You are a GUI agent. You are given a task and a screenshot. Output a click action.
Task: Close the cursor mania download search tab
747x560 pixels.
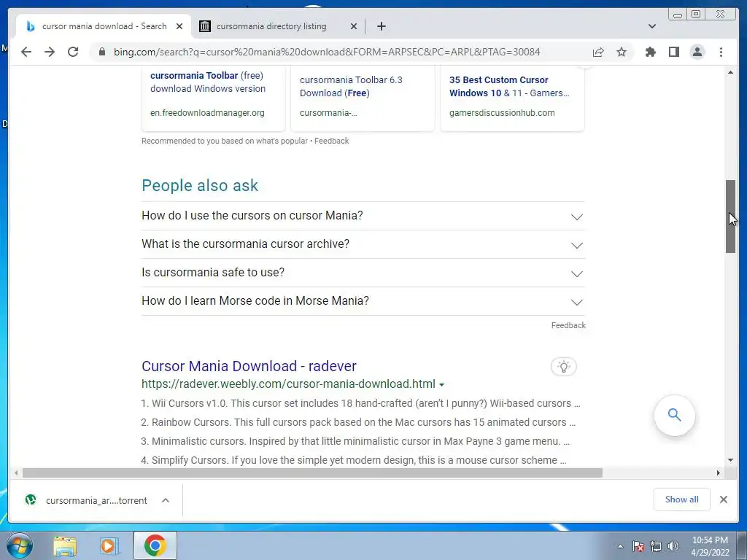click(179, 26)
